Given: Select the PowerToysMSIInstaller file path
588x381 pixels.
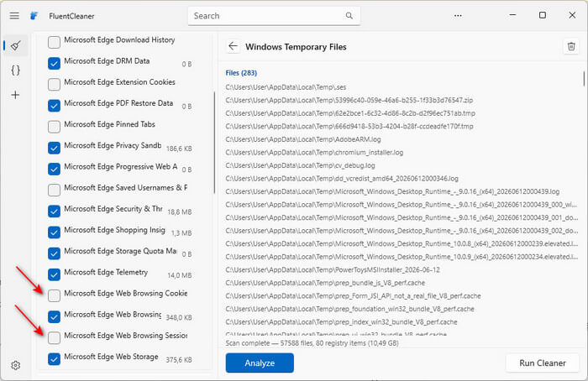Looking at the screenshot, I should (x=333, y=269).
